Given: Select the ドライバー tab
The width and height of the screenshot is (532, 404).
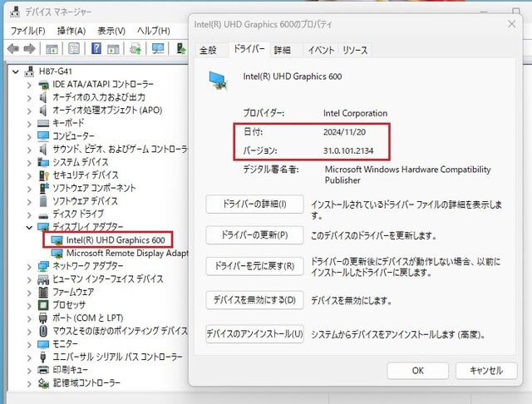Looking at the screenshot, I should 249,49.
